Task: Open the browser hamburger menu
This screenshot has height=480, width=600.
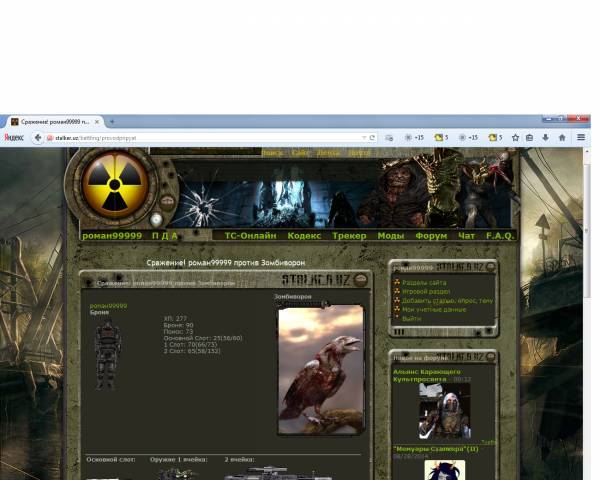Action: 581,137
